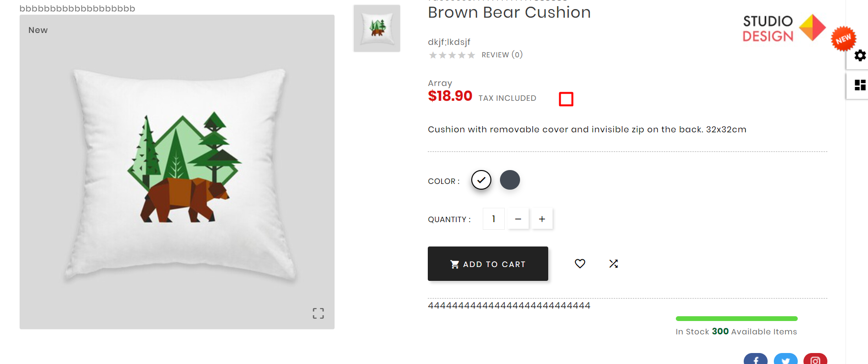The width and height of the screenshot is (868, 364).
Task: Increase quantity with the plus button
Action: point(542,219)
